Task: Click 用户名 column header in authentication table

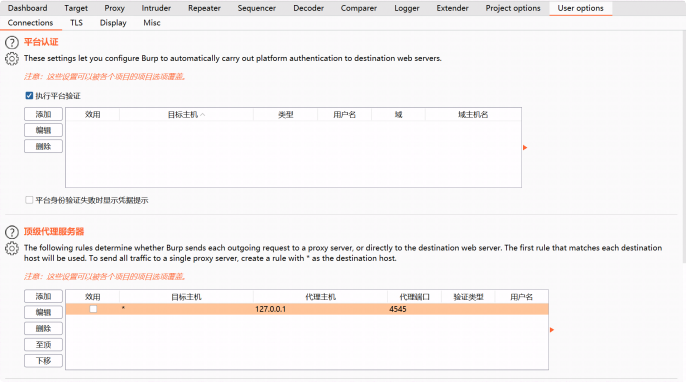Action: pos(344,115)
